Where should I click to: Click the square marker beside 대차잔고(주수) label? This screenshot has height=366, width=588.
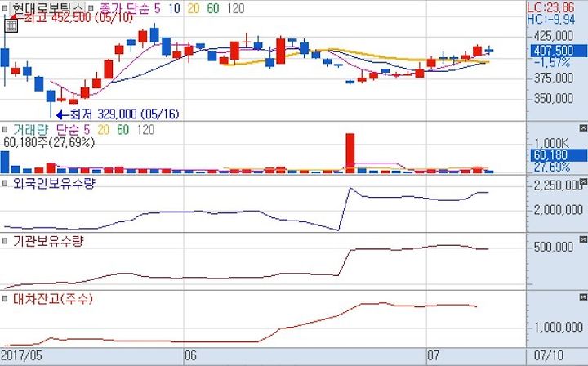pos(5,299)
